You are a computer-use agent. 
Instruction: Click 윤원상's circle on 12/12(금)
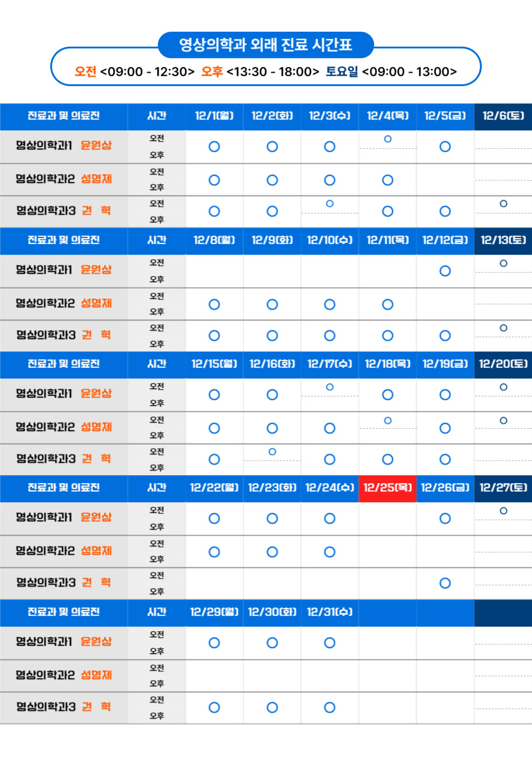coord(445,271)
